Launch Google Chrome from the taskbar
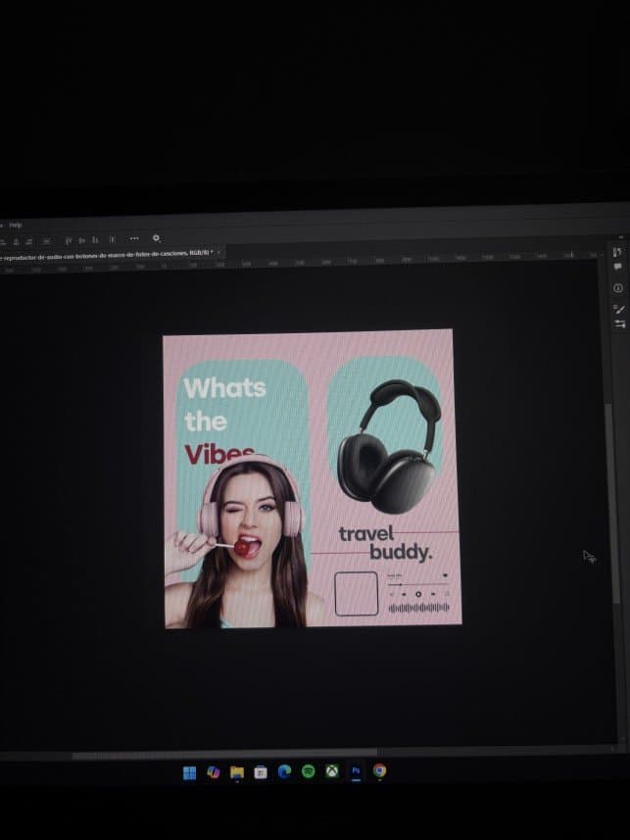Viewport: 630px width, 840px height. click(379, 770)
